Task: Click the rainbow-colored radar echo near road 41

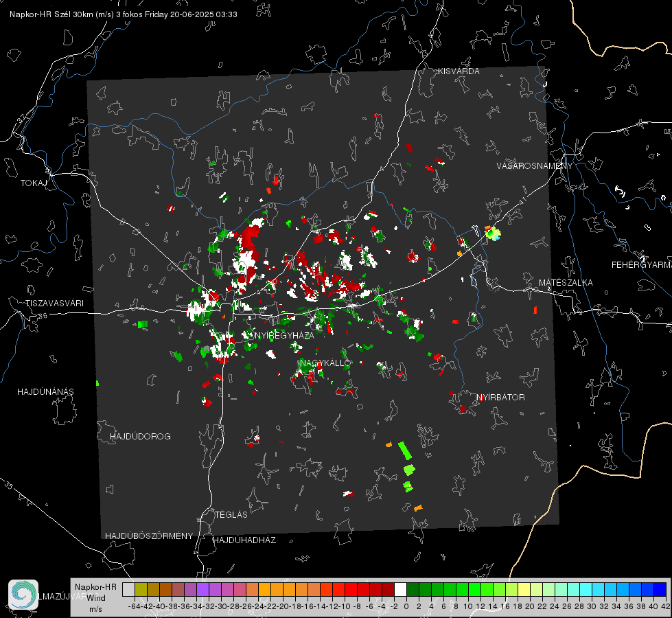Action: point(493,233)
